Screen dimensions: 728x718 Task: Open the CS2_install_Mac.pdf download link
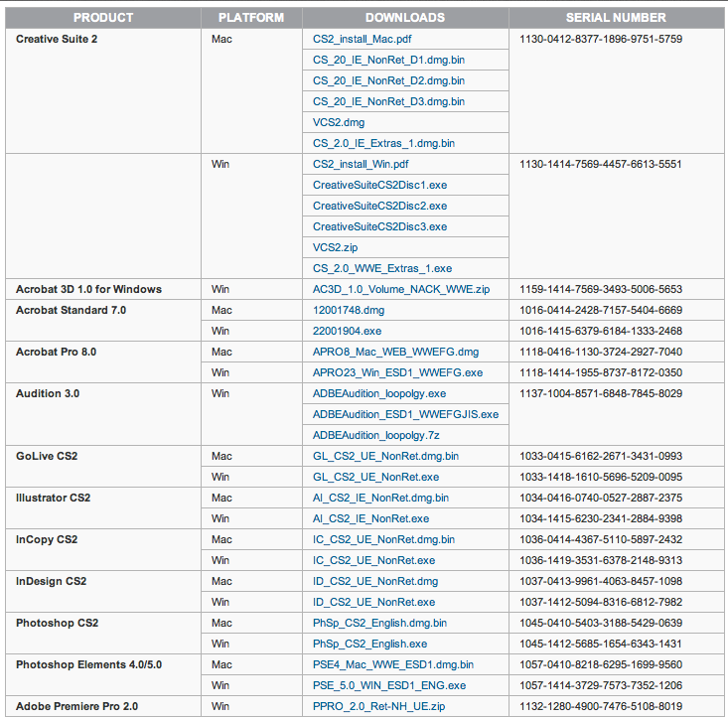[362, 40]
